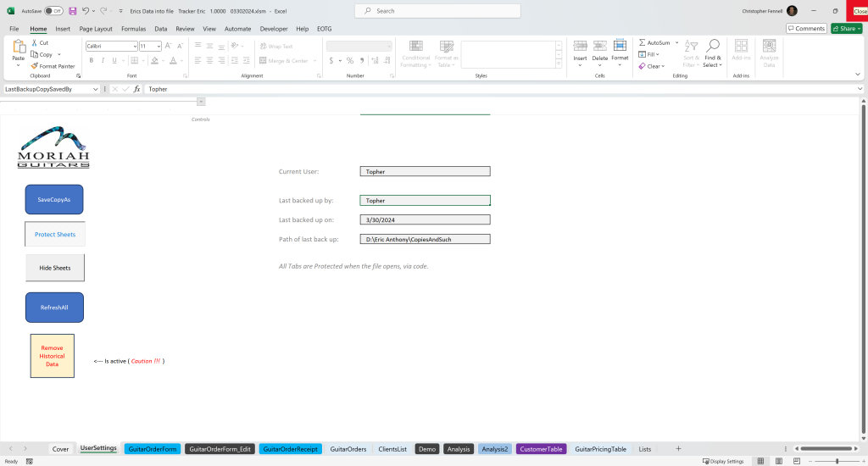
Task: Collapse the ribbon with the chevron
Action: coord(858,75)
